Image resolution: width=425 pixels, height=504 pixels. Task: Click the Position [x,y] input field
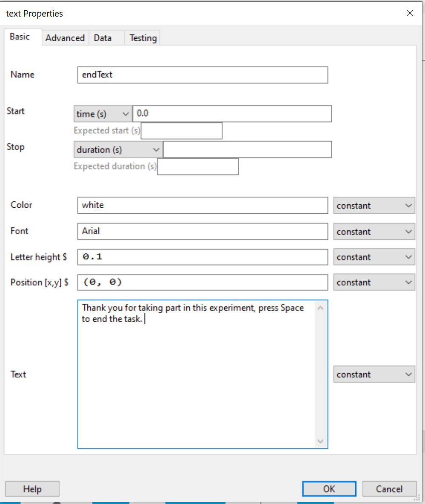tap(203, 282)
